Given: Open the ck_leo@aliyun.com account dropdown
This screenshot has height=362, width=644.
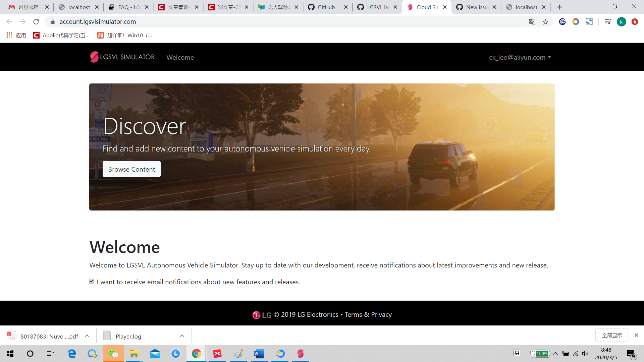Looking at the screenshot, I should click(x=520, y=57).
